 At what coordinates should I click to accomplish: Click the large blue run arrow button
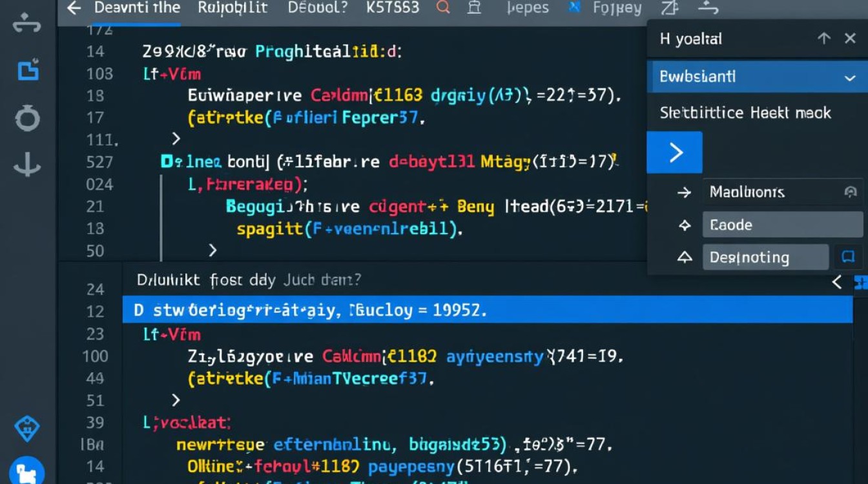(674, 152)
